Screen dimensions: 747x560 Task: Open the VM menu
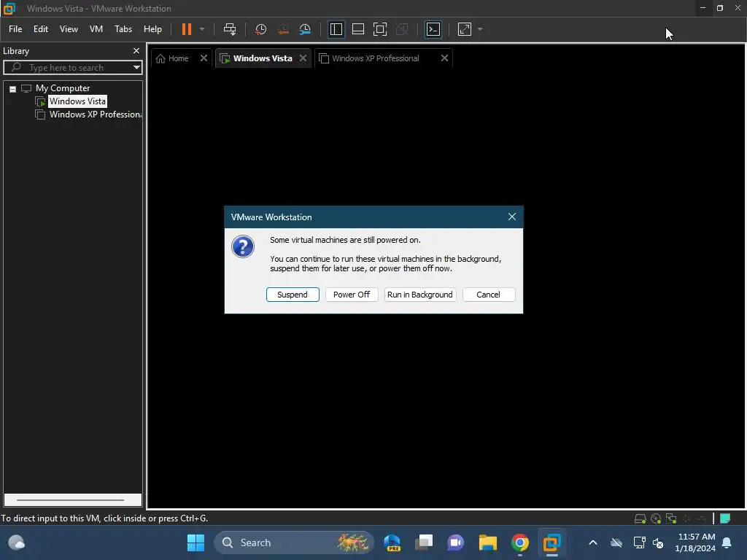click(96, 29)
